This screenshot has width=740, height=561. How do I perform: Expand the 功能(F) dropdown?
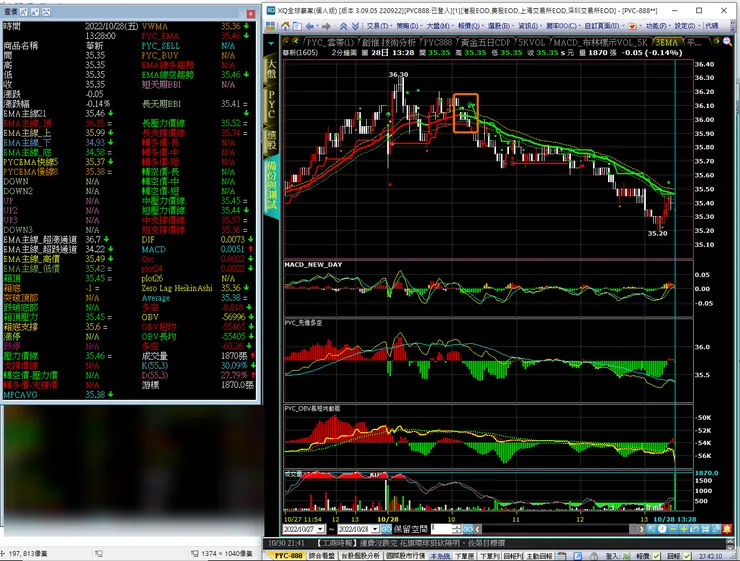pos(657,26)
